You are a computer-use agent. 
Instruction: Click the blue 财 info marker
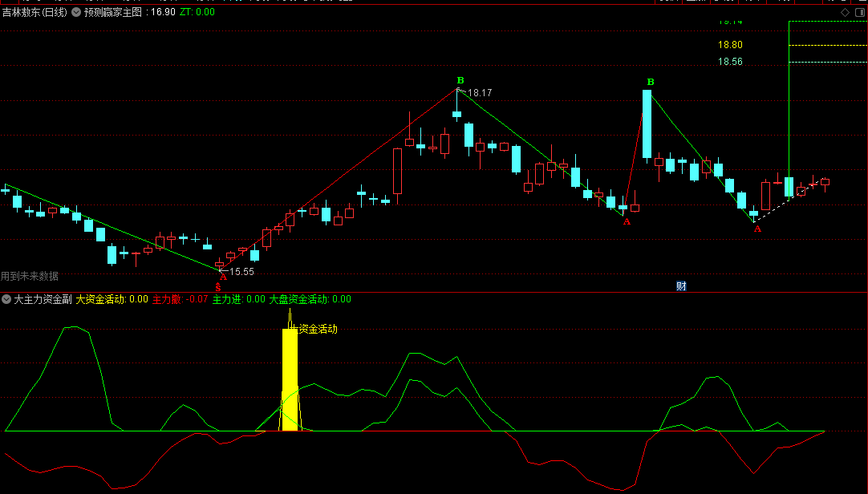coord(681,286)
